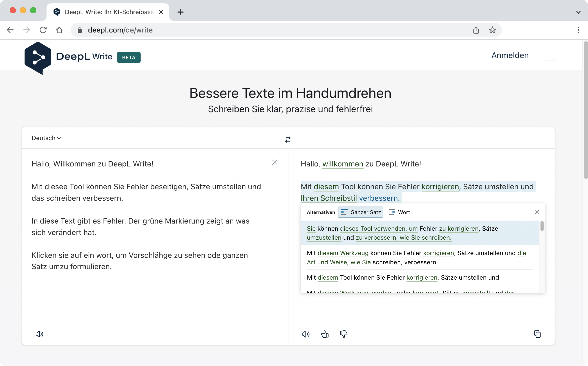
Task: Click the word "willkommen" in result
Action: point(343,164)
